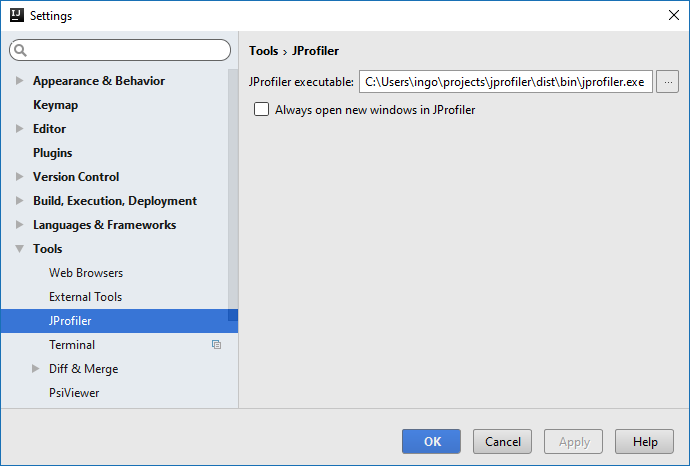Select PsiViewer in the Tools tree

(74, 393)
